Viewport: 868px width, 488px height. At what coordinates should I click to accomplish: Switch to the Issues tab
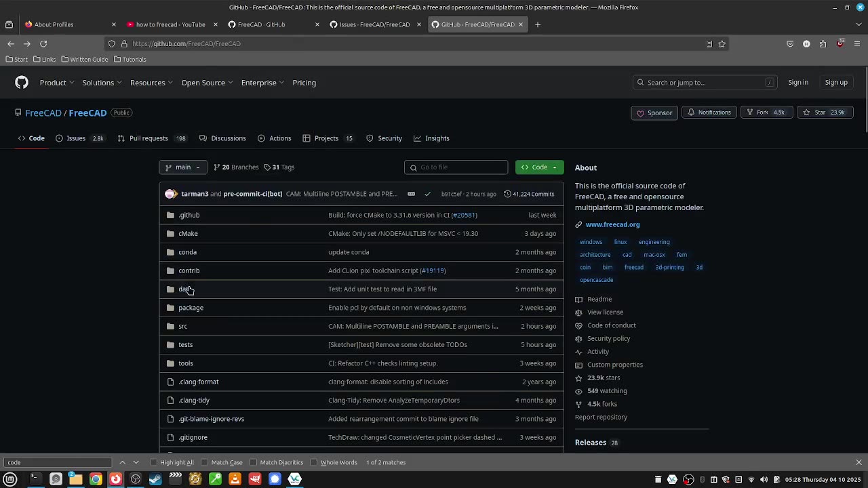80,138
